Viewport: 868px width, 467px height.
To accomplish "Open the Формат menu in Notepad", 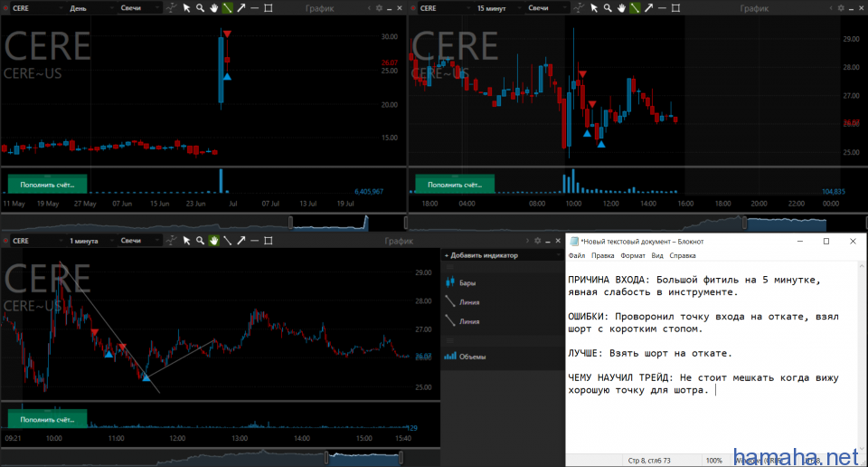I will coord(633,256).
